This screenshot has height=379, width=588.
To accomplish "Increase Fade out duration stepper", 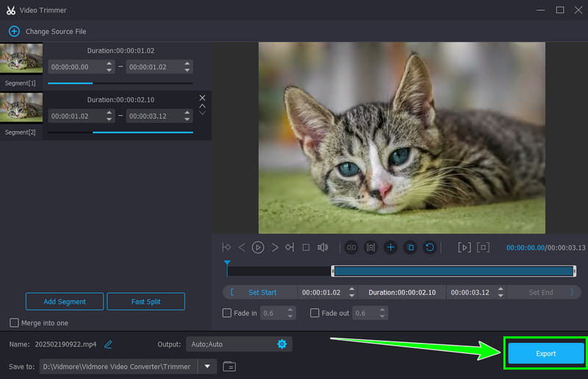I will (x=382, y=310).
